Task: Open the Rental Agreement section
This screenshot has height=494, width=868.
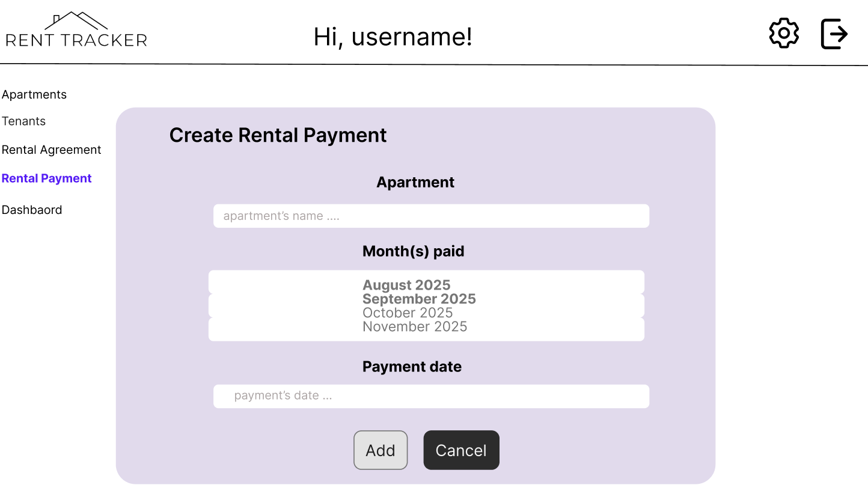Action: (x=52, y=150)
